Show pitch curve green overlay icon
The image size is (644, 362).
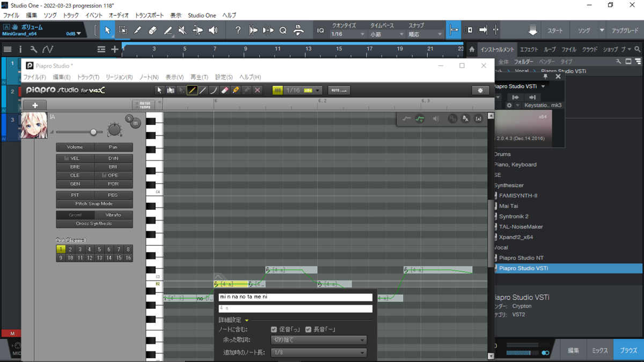click(x=420, y=119)
